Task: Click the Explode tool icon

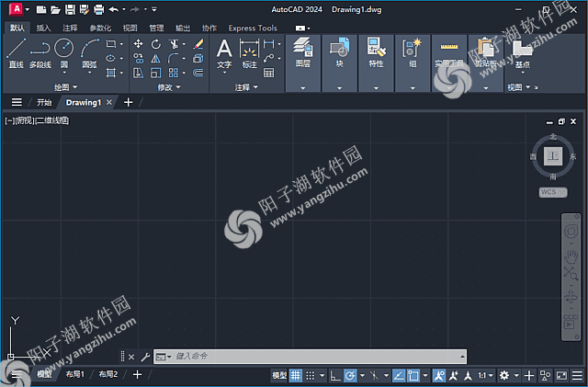Action: tap(198, 58)
